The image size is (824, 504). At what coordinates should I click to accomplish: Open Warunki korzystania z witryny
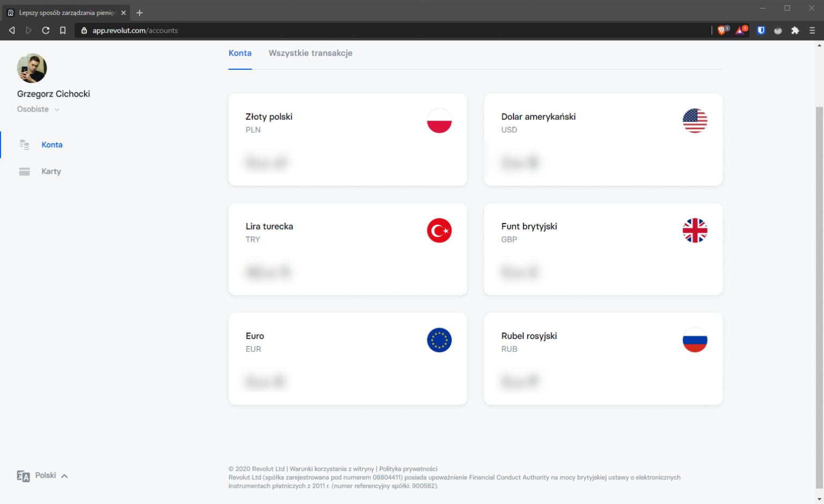tap(332, 468)
